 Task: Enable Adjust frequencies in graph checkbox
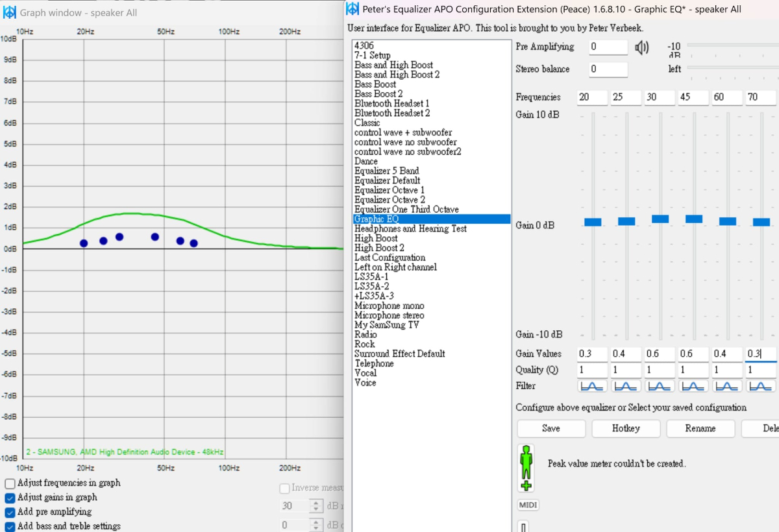tap(10, 483)
